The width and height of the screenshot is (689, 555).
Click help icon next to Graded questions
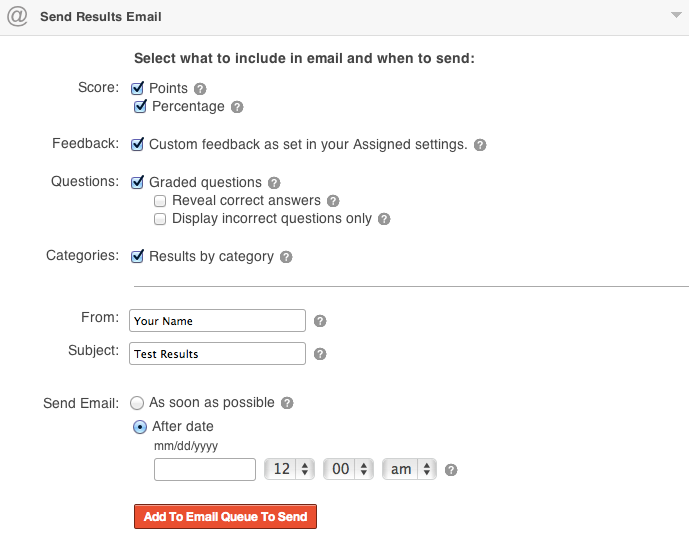tap(274, 183)
